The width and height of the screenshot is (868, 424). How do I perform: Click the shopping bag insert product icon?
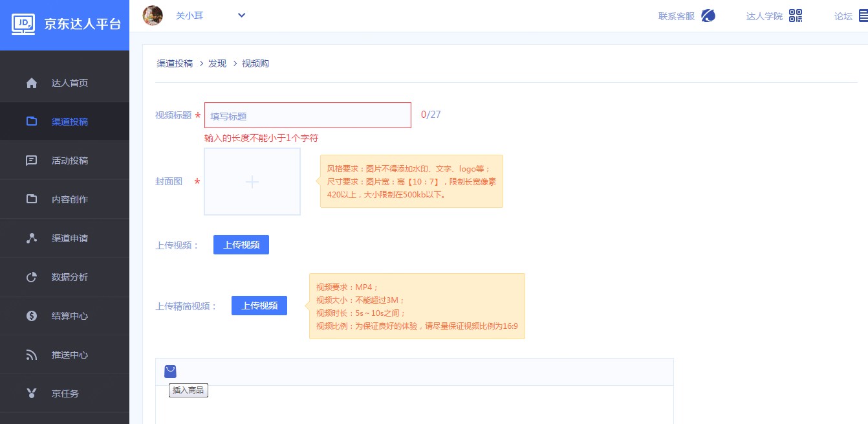pos(170,371)
